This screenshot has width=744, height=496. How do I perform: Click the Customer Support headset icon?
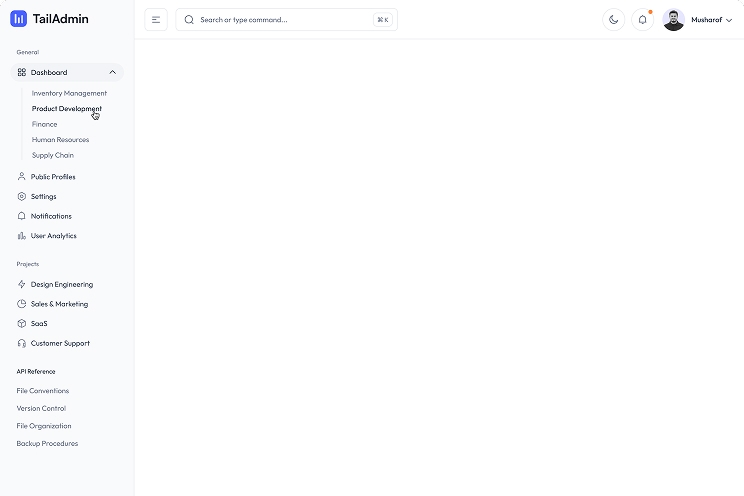22,343
